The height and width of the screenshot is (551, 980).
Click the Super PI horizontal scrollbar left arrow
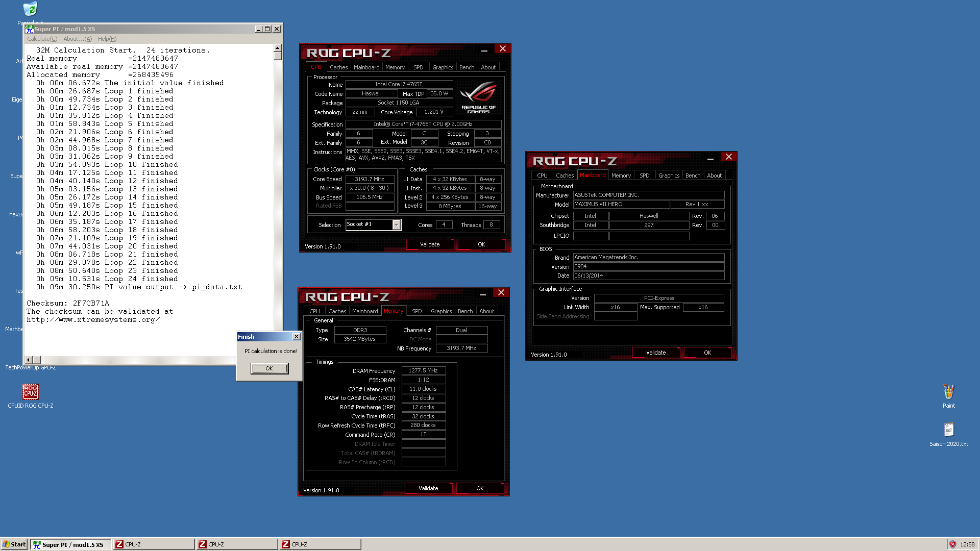tap(29, 360)
